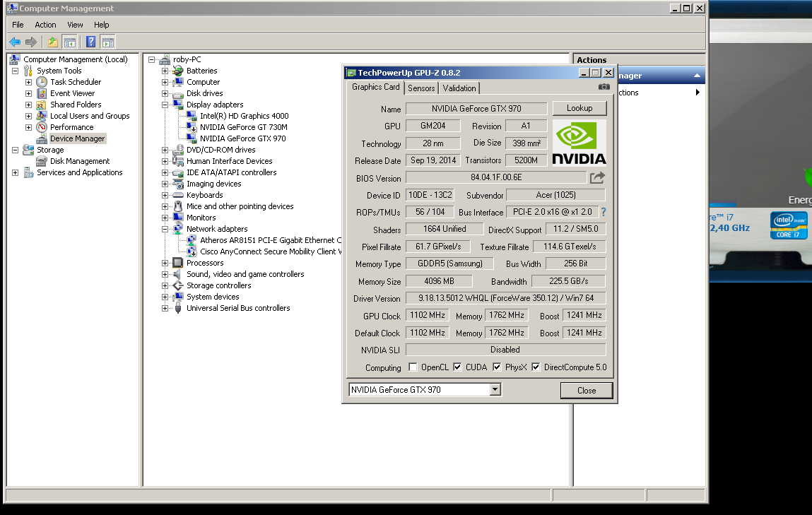
Task: Click the Back arrow in the toolbar
Action: click(15, 42)
